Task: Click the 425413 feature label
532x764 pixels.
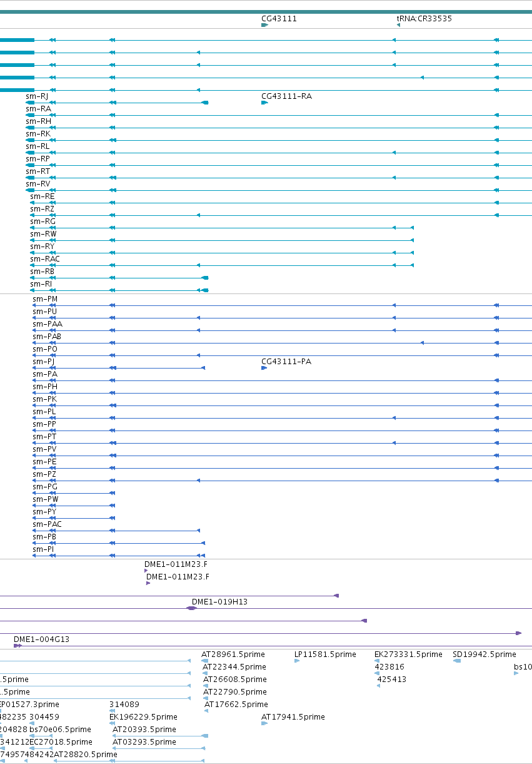Action: click(392, 680)
